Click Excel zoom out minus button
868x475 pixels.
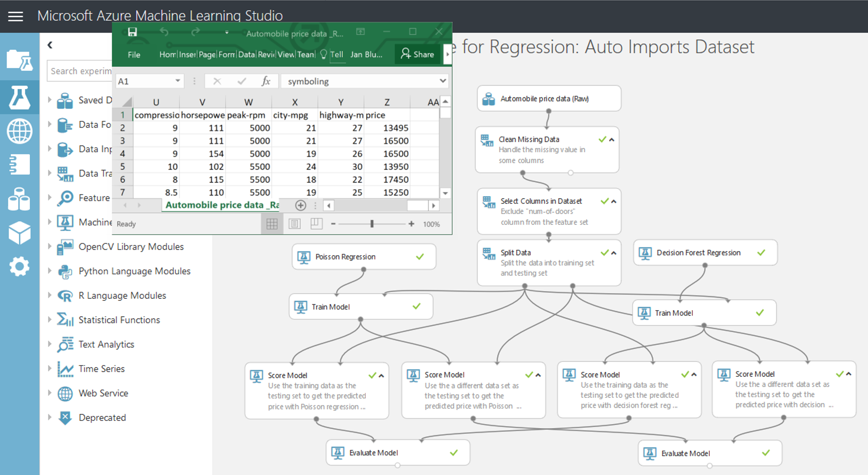pyautogui.click(x=333, y=224)
